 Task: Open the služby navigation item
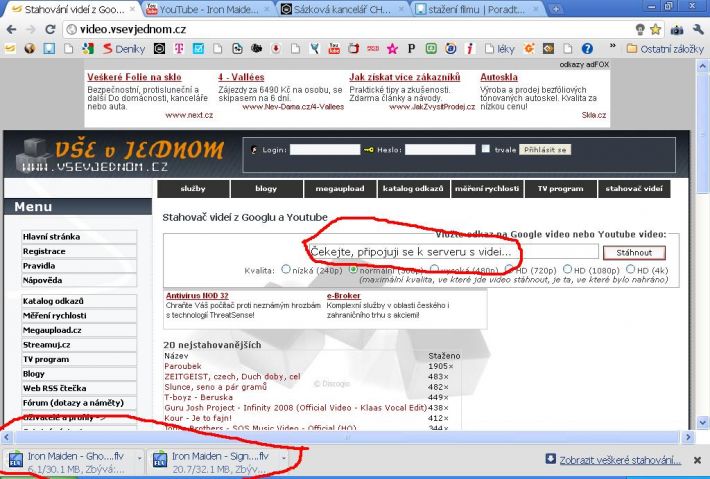point(193,189)
